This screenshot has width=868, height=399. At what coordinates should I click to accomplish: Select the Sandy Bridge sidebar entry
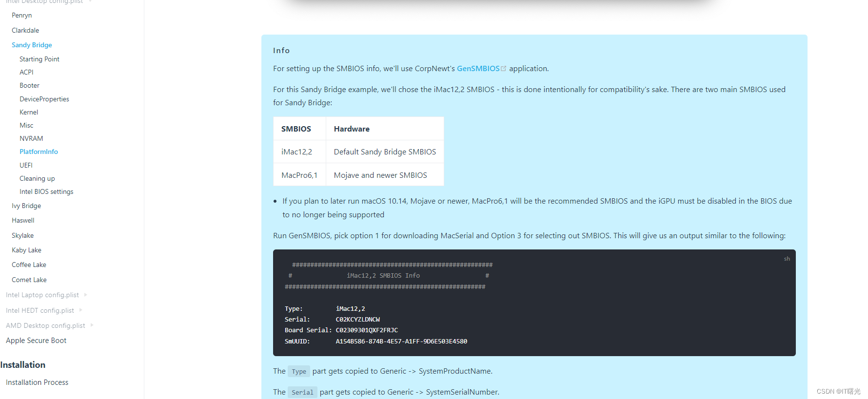coord(32,45)
